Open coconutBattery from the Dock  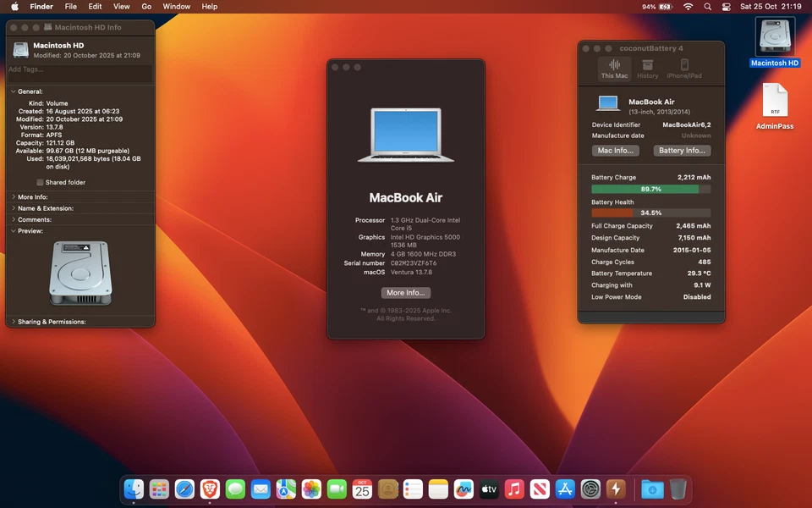pos(616,489)
